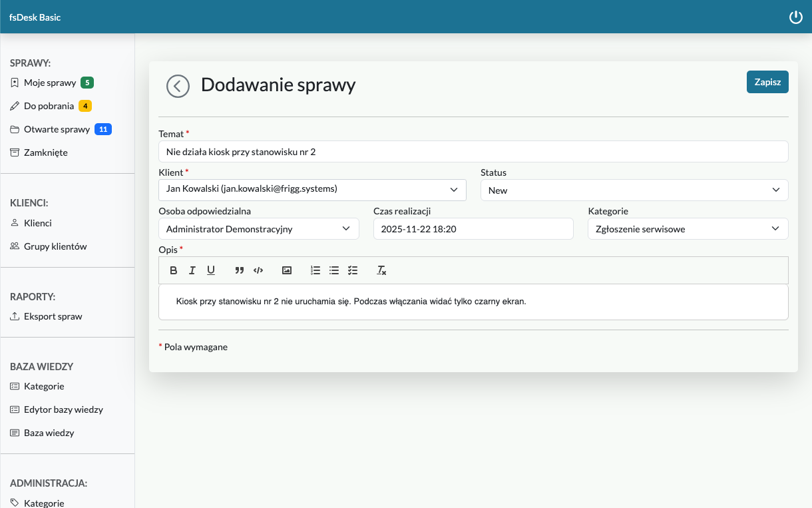Change the Kategorie dropdown selection
812x508 pixels.
click(x=688, y=229)
